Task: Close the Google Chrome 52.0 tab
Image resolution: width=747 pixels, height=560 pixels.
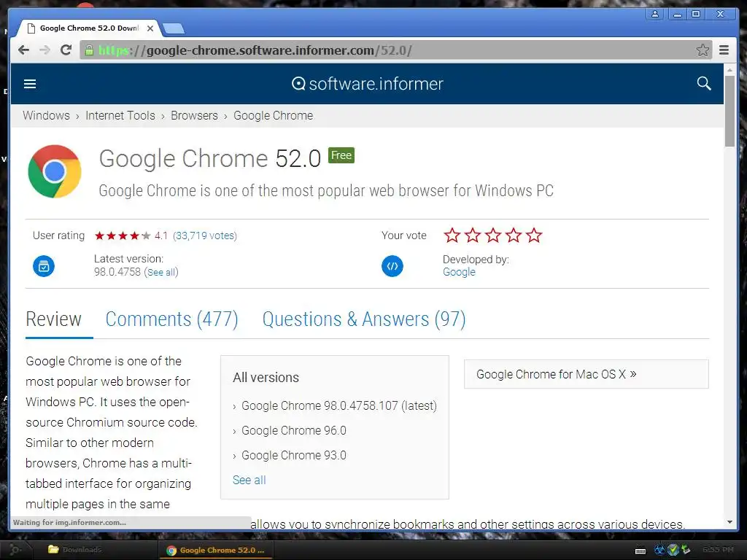Action: coord(150,28)
